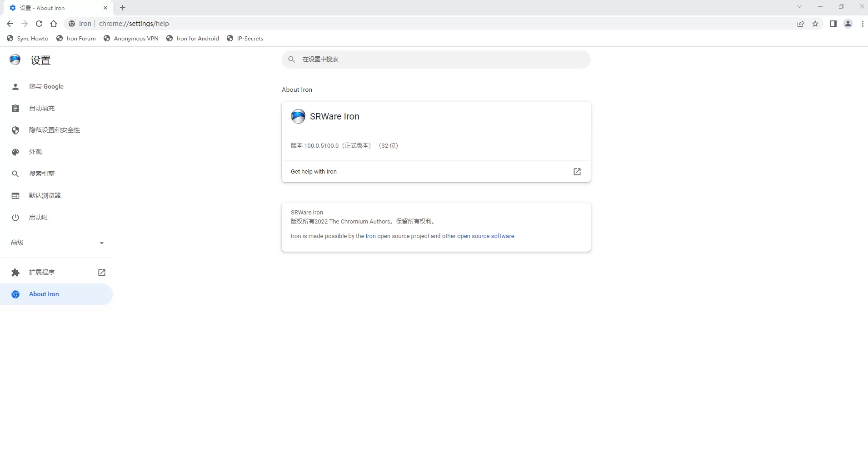Open 扩展程序 in a new page
The image size is (868, 467).
point(101,272)
